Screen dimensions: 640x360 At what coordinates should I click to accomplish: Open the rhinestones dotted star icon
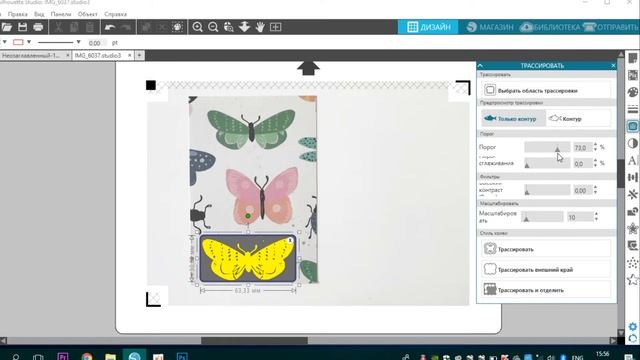633,262
